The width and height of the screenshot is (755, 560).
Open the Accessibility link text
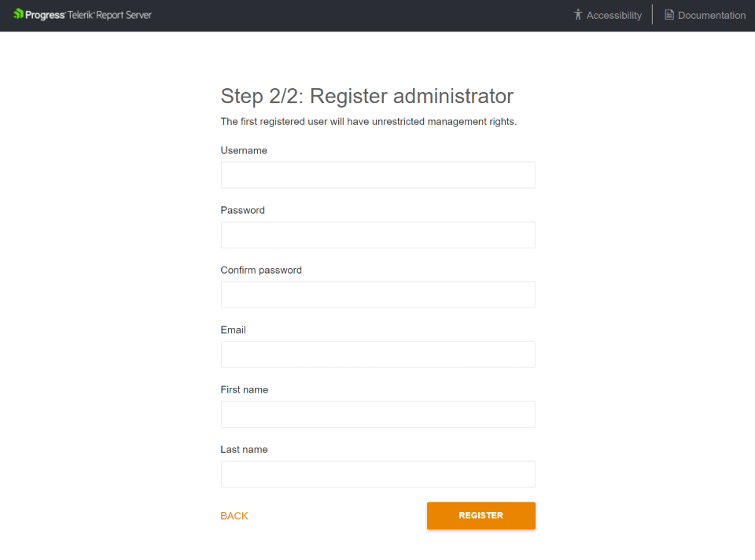click(x=614, y=16)
